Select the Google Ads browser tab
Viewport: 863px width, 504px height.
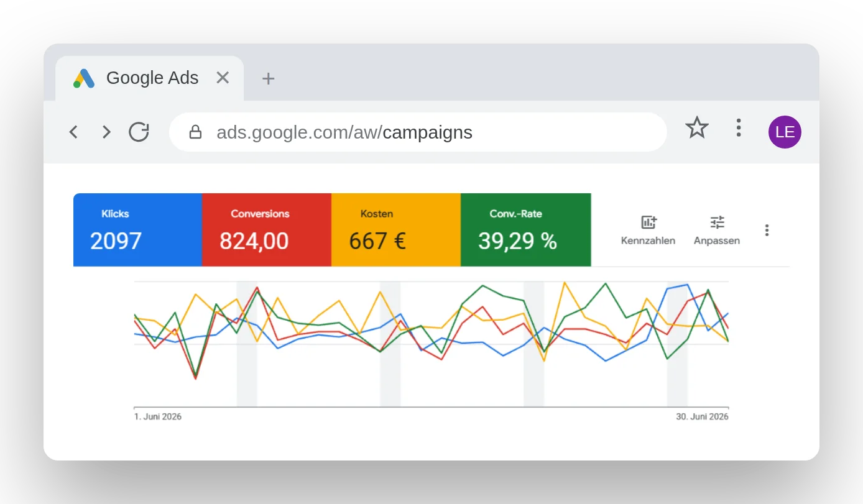(x=149, y=78)
